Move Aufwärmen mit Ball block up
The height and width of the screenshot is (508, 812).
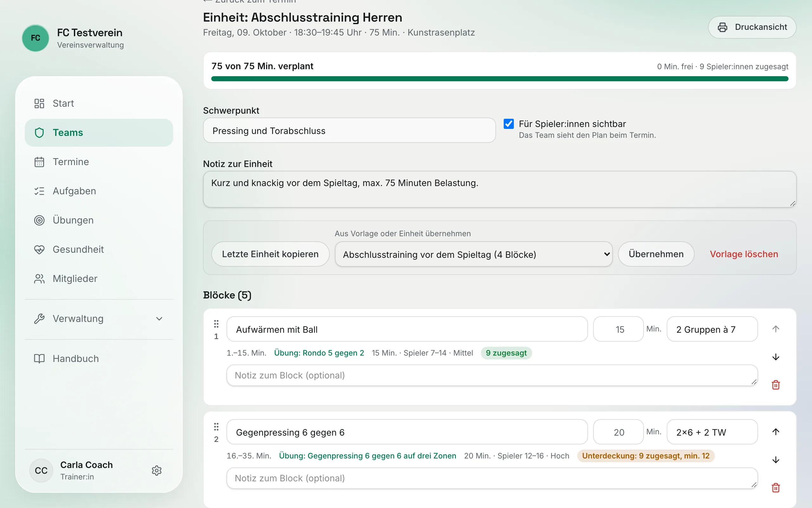point(776,329)
